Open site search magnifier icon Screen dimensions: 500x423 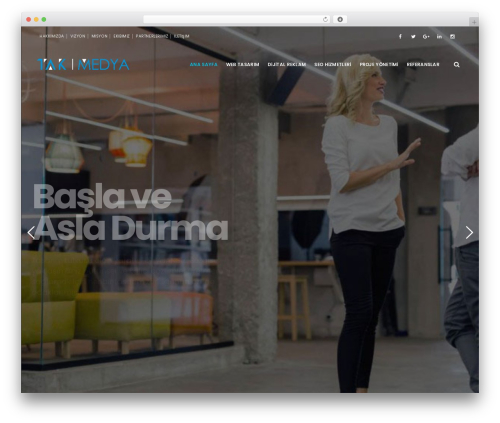coord(457,64)
